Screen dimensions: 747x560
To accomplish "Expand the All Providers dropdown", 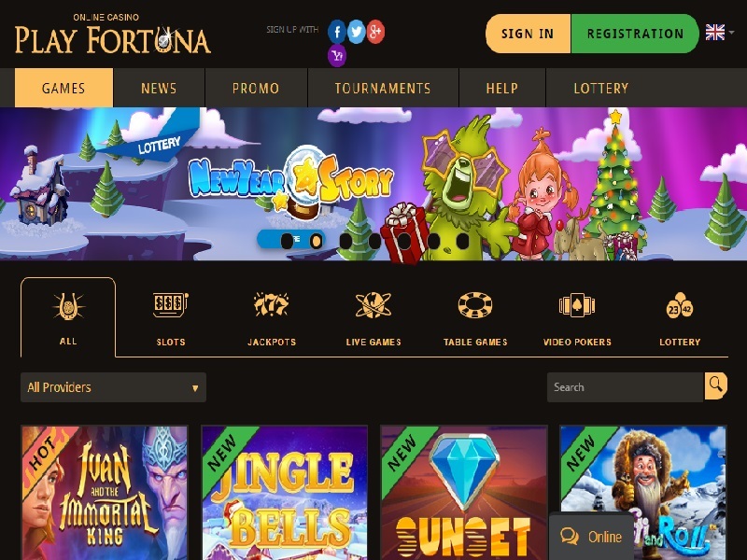I will [x=113, y=387].
